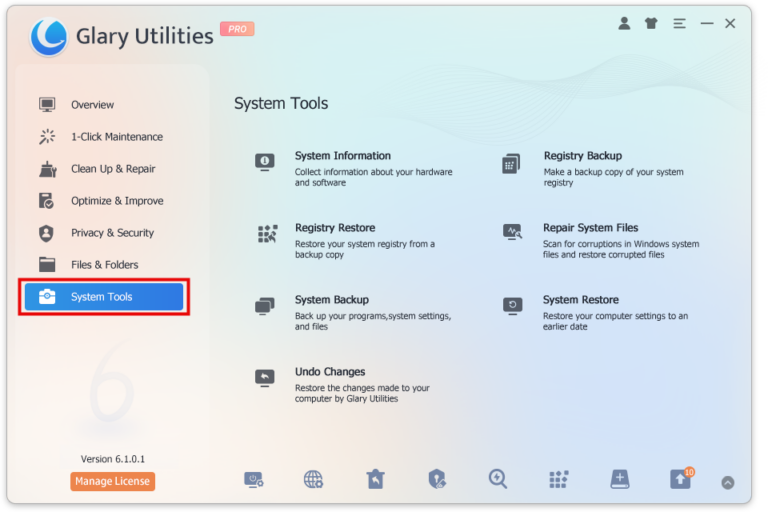768x512 pixels.
Task: Open the Clean Up & Repair section
Action: tap(113, 169)
